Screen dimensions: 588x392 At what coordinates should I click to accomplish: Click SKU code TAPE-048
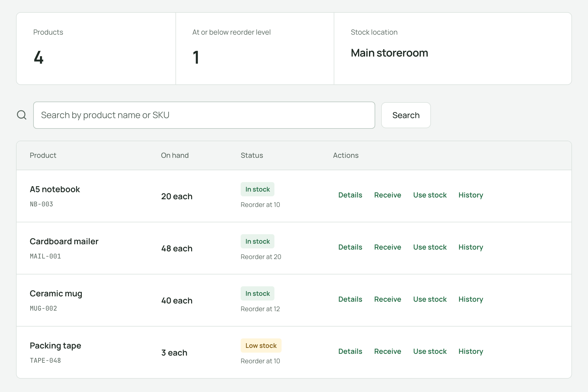[45, 361]
